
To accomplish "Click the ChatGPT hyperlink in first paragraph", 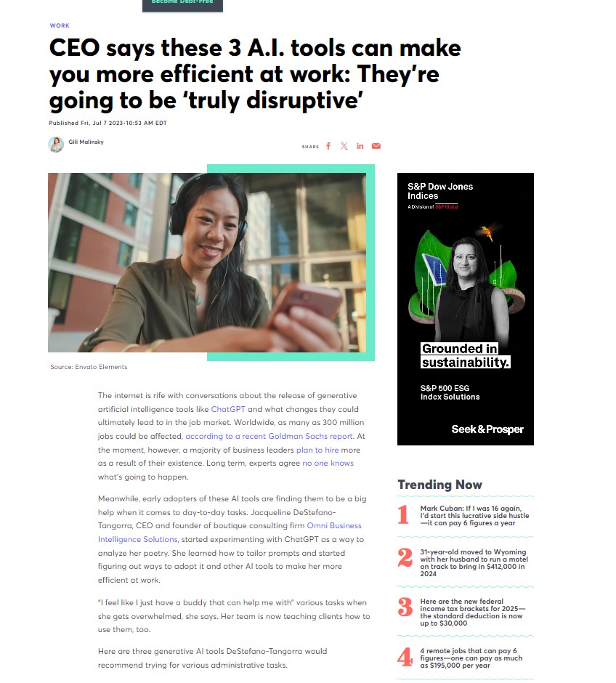I will click(228, 409).
